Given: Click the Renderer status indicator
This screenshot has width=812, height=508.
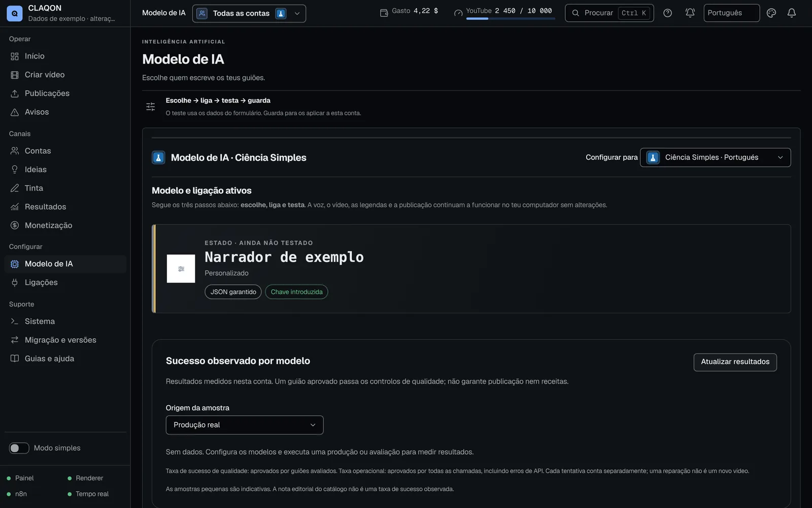Looking at the screenshot, I should (85, 479).
